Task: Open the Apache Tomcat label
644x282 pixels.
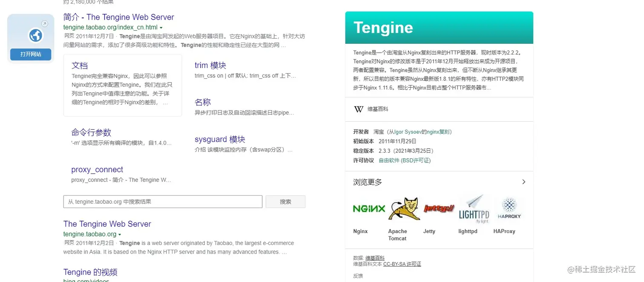Action: [x=397, y=235]
